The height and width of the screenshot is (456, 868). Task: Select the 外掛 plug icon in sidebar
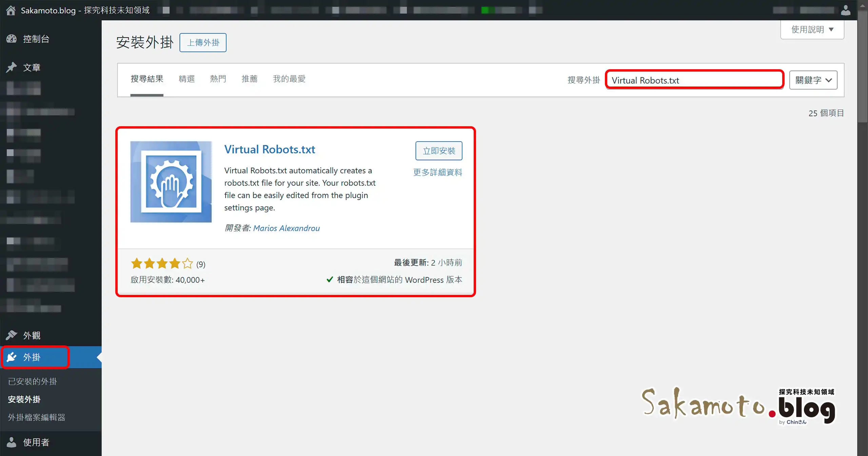coord(11,357)
